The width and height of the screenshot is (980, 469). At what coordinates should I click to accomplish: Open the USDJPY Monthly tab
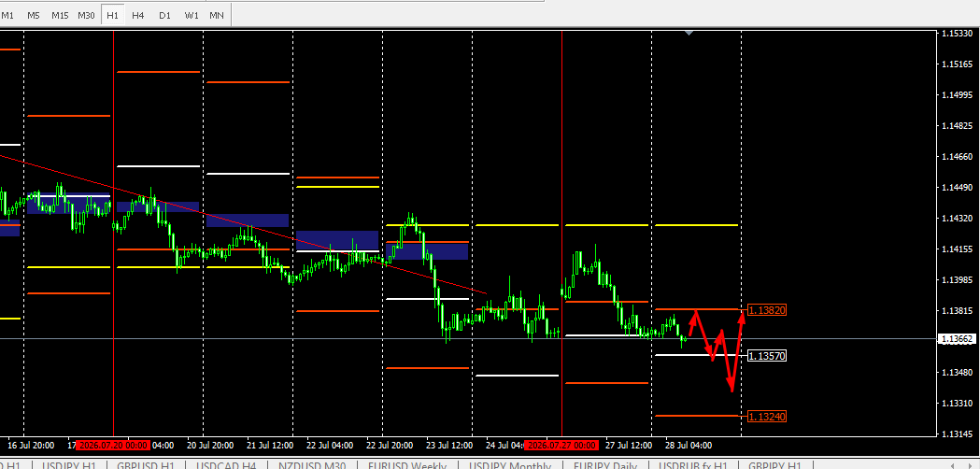click(x=510, y=465)
